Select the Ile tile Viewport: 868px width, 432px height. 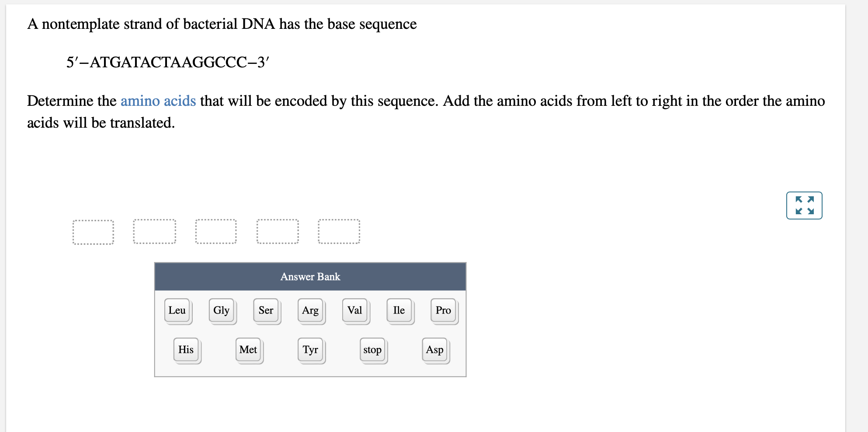399,310
